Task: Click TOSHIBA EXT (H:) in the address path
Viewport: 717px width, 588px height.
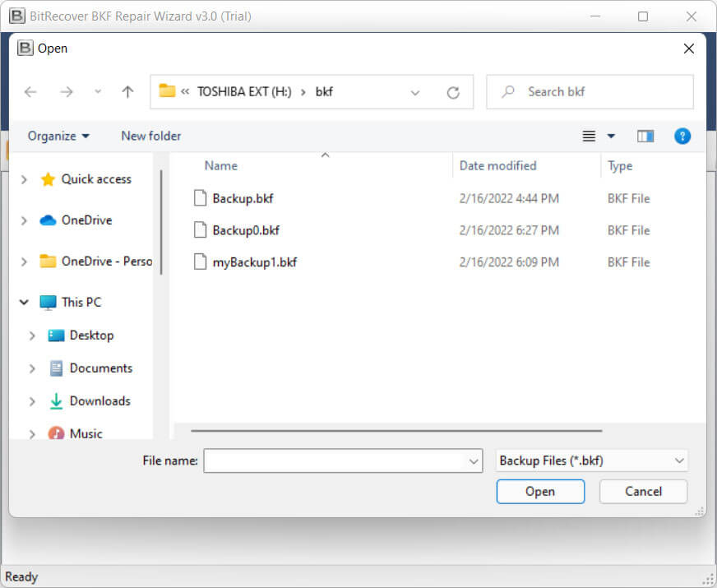Action: tap(244, 92)
